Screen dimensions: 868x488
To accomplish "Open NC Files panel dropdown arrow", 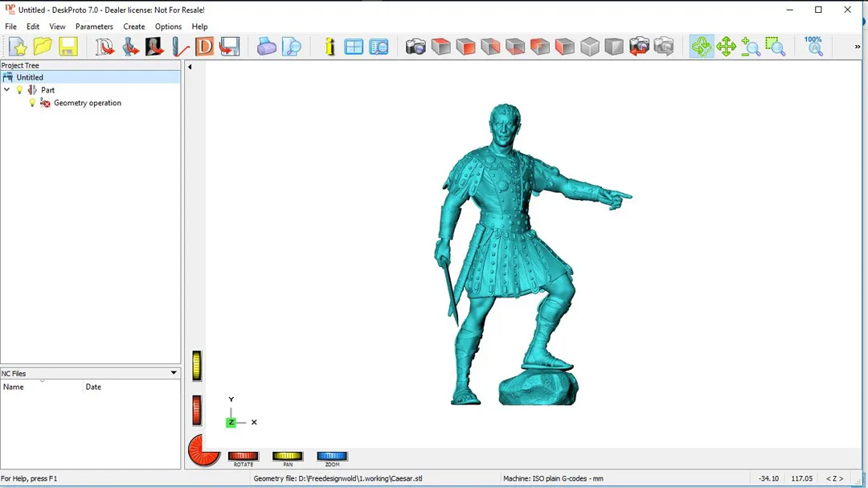I will (x=174, y=373).
